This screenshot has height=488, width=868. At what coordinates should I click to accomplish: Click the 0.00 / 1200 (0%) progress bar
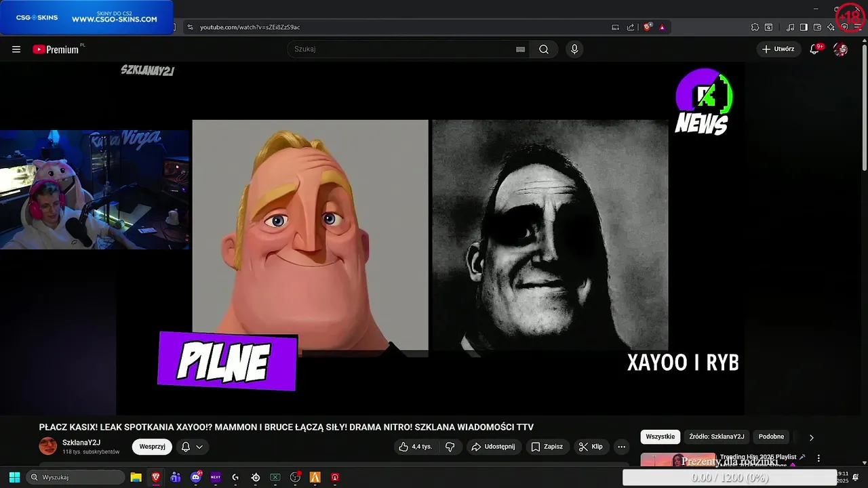click(730, 478)
